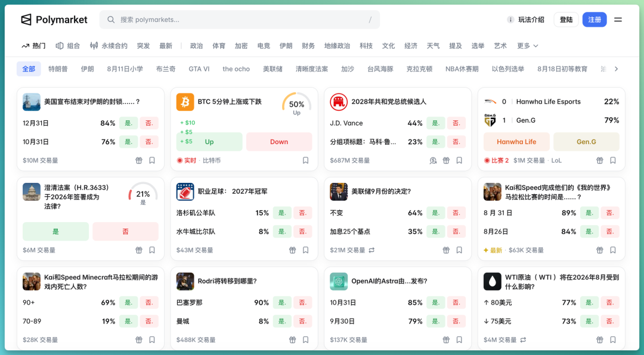Click gift icon on 职业足球 2027年冠军 card
Viewport: 644px width, 355px height.
click(x=292, y=250)
